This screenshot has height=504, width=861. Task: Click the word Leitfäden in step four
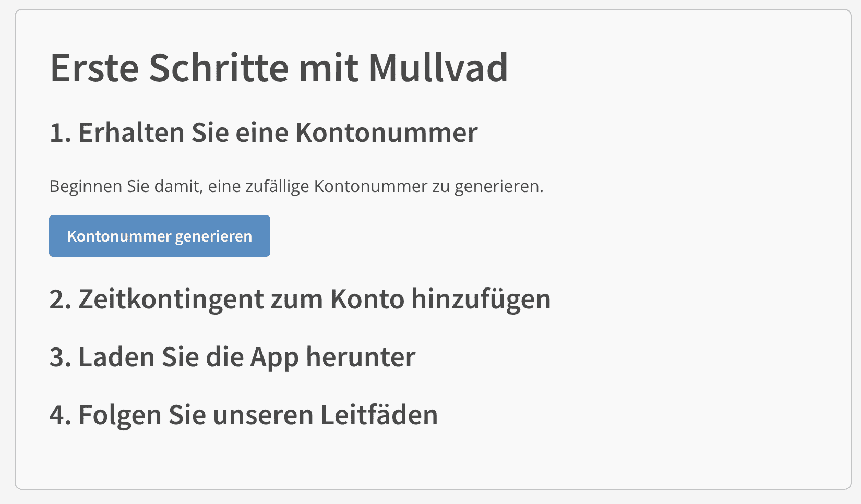pos(379,415)
